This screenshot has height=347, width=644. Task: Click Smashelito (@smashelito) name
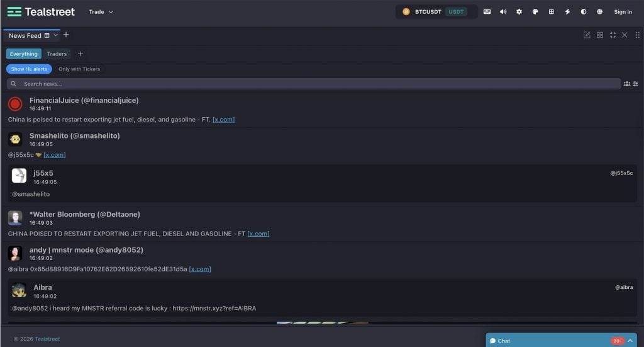pyautogui.click(x=75, y=135)
